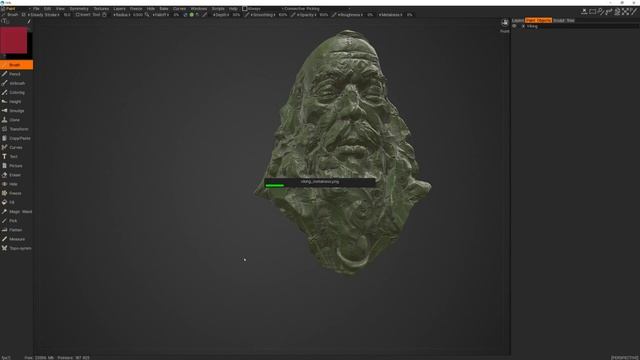Toggle the Always checkbox
Screen dimensions: 640x360
tap(244, 9)
